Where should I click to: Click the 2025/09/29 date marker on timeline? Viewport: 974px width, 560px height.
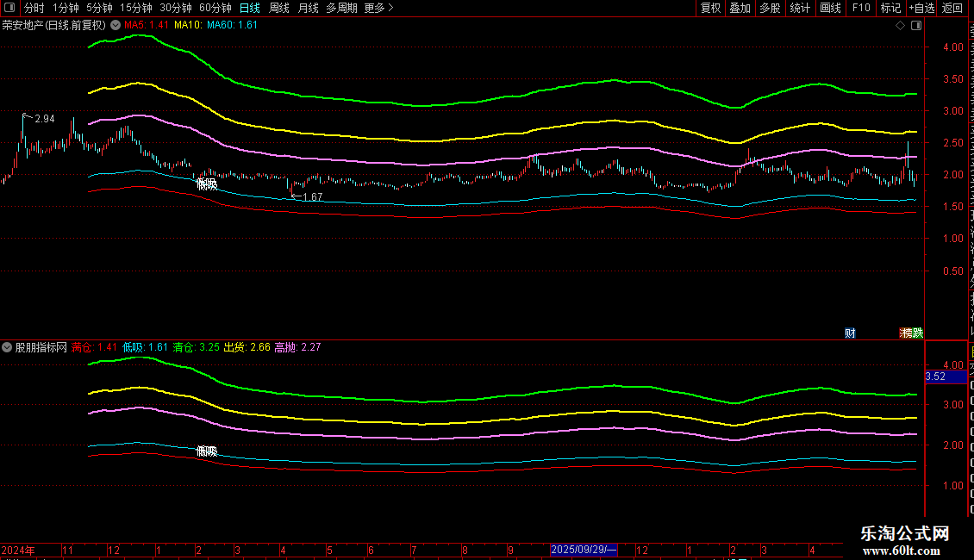[584, 550]
